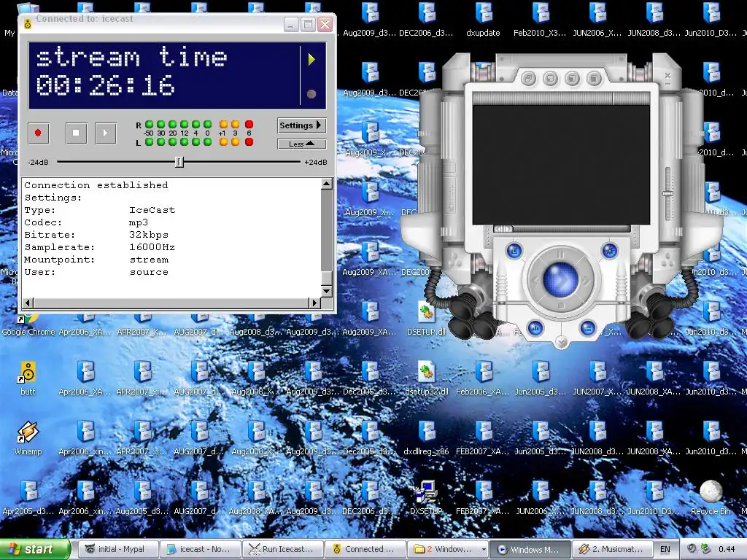This screenshot has height=560, width=747.
Task: Click the blue starburst button right of the Media Player dial
Action: coord(609,251)
